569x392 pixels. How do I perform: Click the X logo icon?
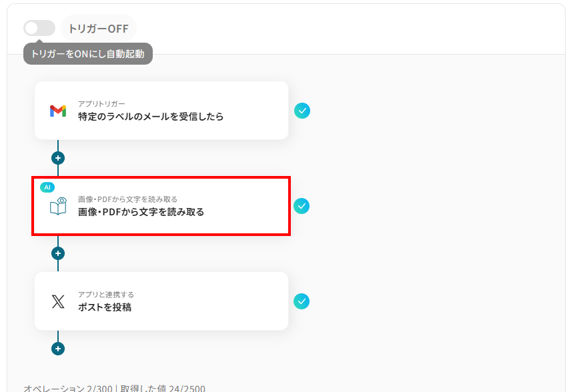[x=58, y=301]
